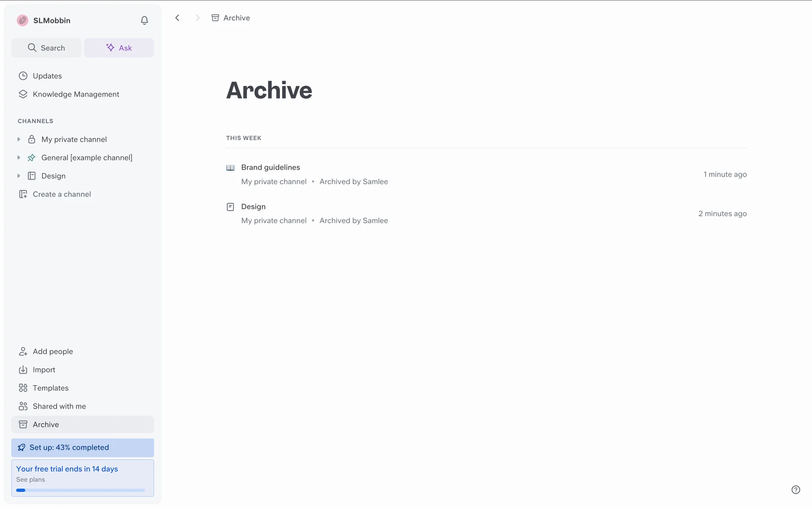Image resolution: width=812 pixels, height=508 pixels.
Task: Click the archived Design page icon
Action: coord(230,207)
